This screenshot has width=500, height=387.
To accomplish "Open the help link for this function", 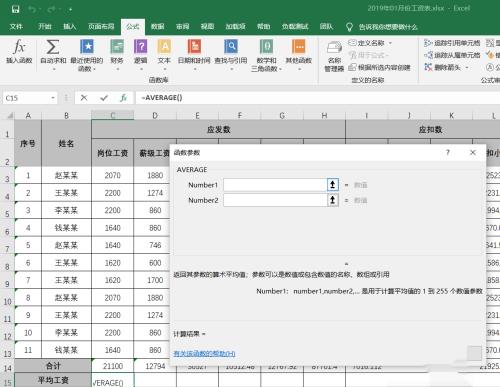I will point(204,354).
